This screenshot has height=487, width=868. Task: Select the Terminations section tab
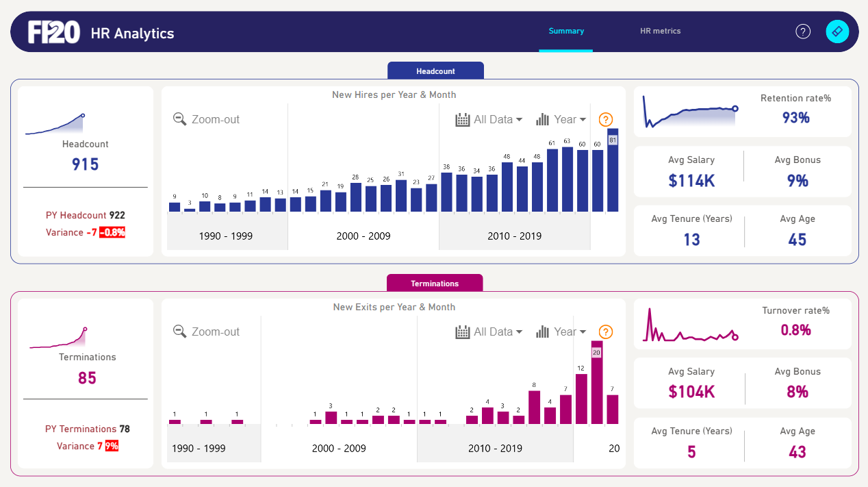tap(435, 283)
